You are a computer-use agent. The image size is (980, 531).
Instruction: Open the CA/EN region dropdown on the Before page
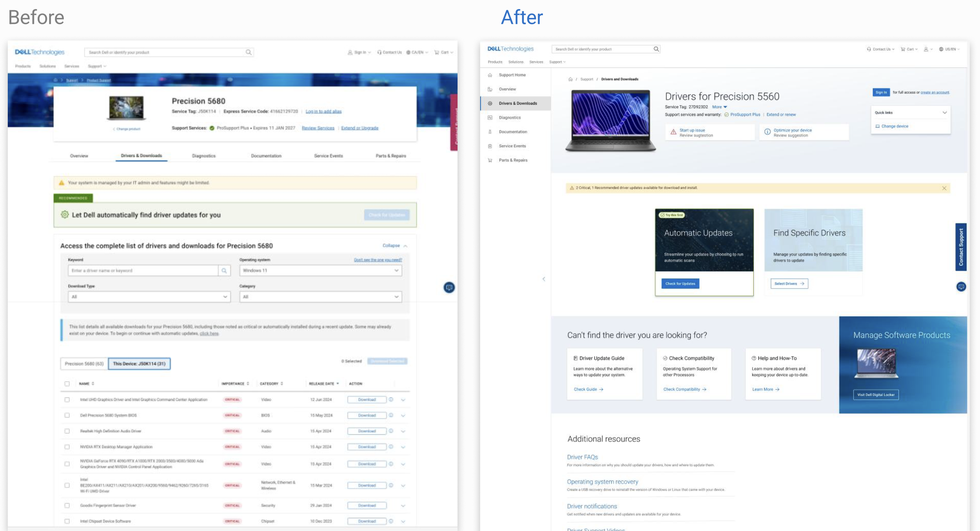(x=417, y=52)
